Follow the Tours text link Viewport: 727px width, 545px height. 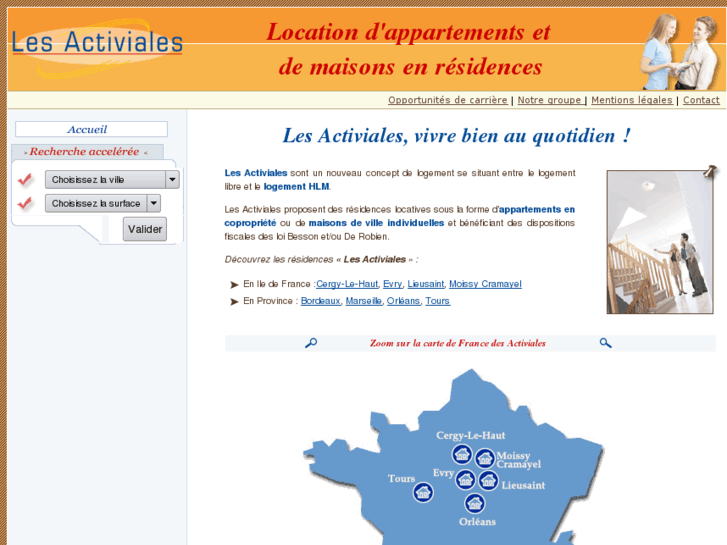(438, 301)
